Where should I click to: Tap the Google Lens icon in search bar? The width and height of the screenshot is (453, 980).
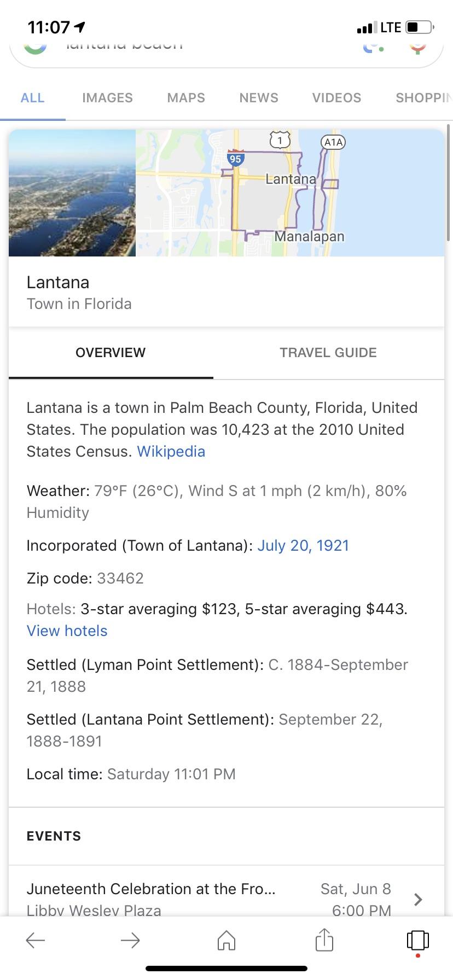click(x=373, y=47)
